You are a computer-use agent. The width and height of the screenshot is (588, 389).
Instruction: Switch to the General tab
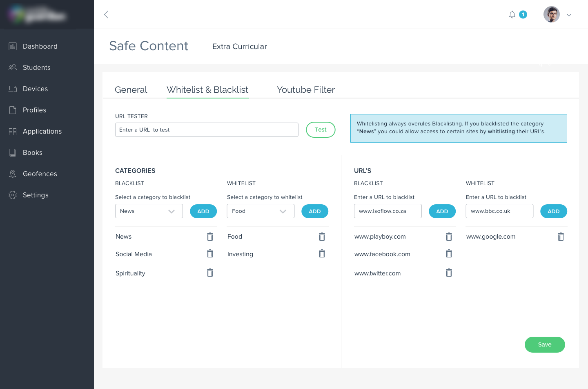point(131,90)
